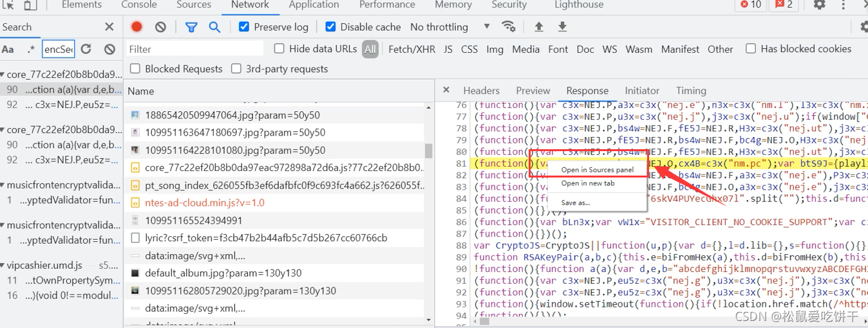This screenshot has width=868, height=328.
Task: Open network conditions wifi-gear icon
Action: (509, 27)
